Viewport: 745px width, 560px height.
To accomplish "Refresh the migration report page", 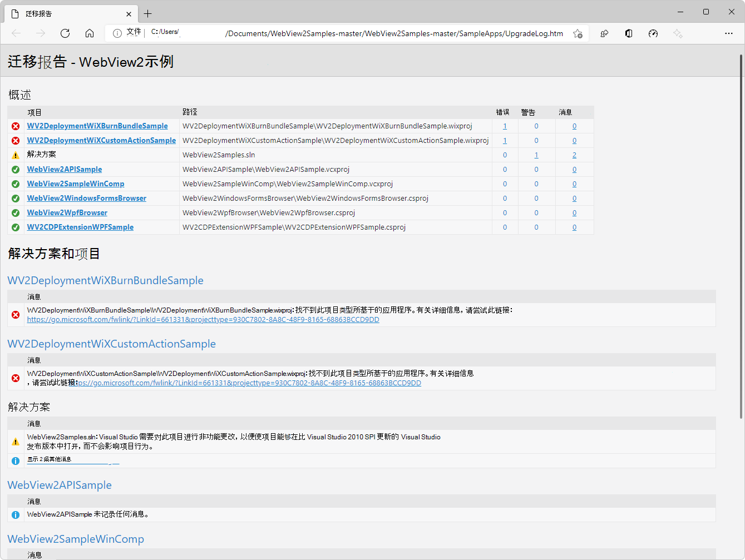I will click(65, 33).
